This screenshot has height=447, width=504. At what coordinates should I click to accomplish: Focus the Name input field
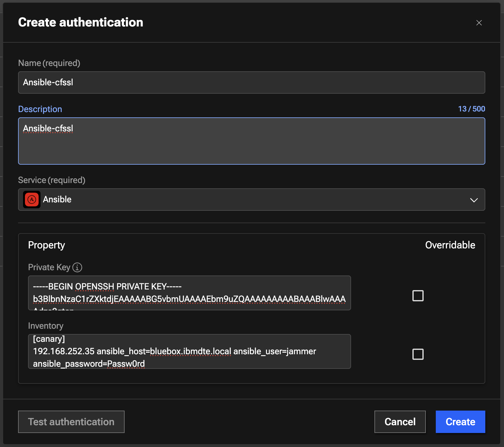(251, 82)
